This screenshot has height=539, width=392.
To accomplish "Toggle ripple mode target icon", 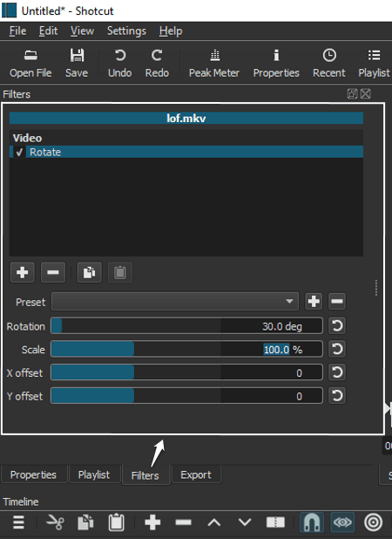I will coord(373,522).
